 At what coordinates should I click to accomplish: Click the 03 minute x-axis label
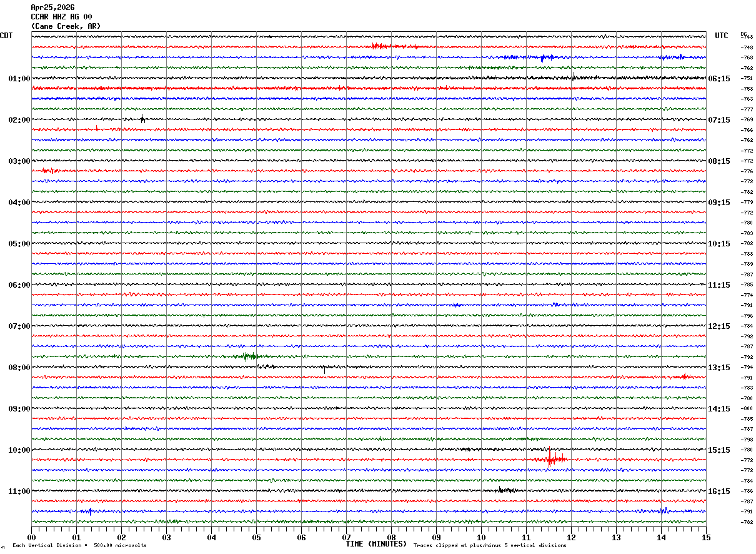click(x=166, y=537)
